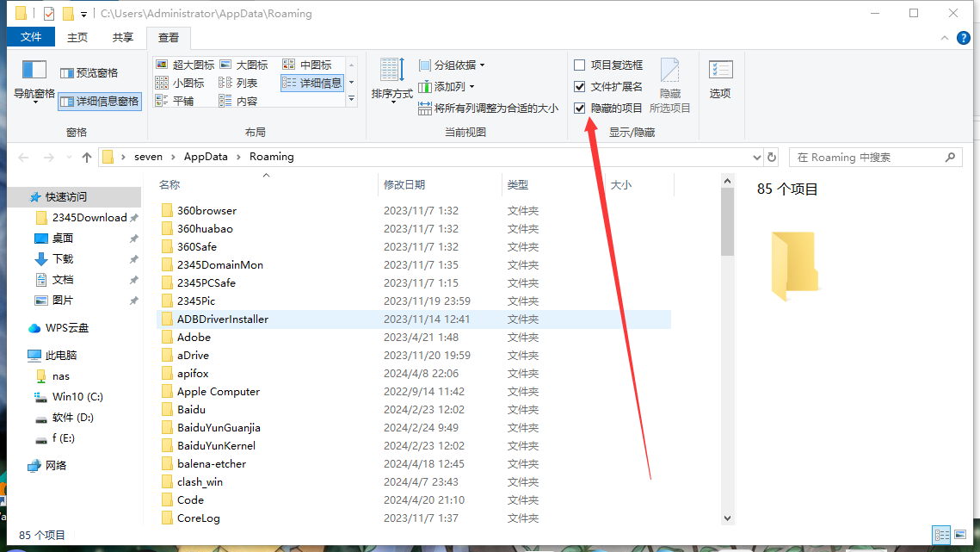
Task: Switch to the View (查看) tab
Action: point(168,38)
